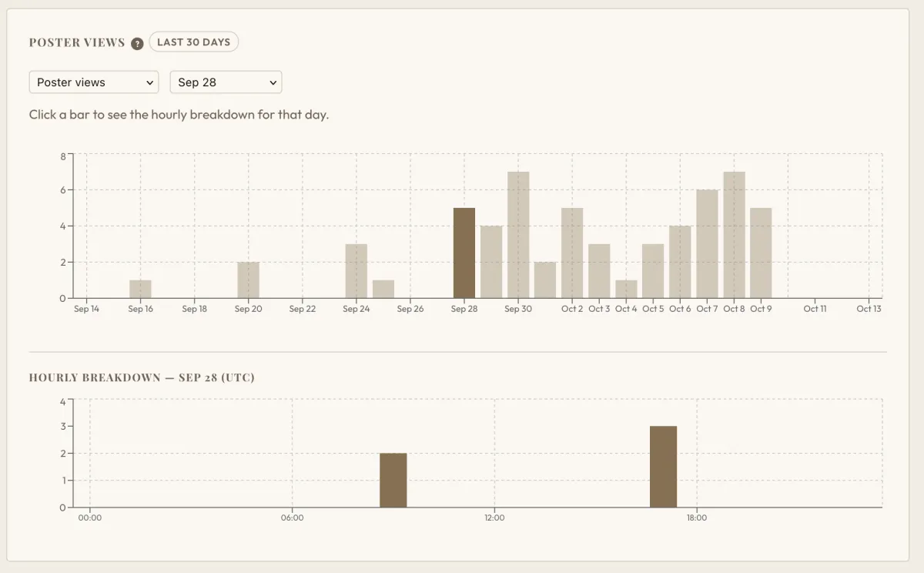Select the Sep 20 bar in daily chart
924x573 pixels.
[x=248, y=280]
